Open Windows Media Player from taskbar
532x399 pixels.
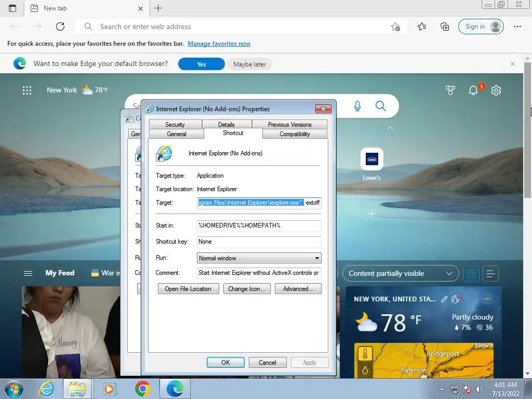[109, 389]
